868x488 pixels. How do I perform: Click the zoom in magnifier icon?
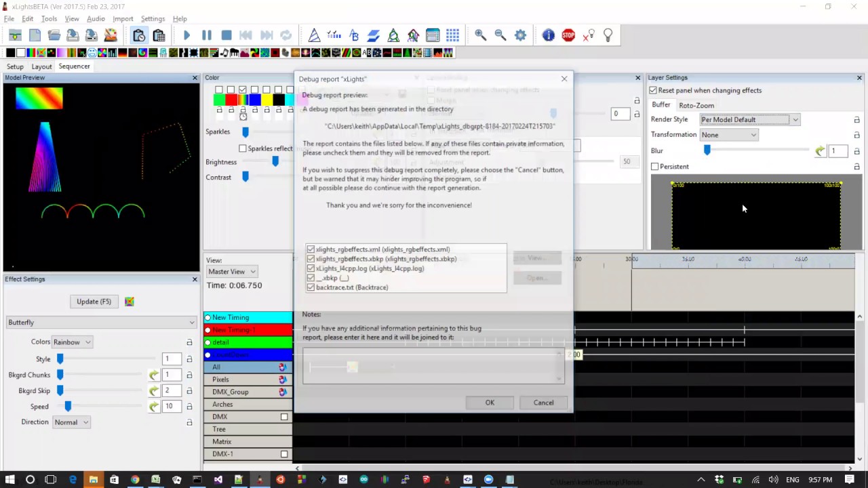[x=480, y=35]
